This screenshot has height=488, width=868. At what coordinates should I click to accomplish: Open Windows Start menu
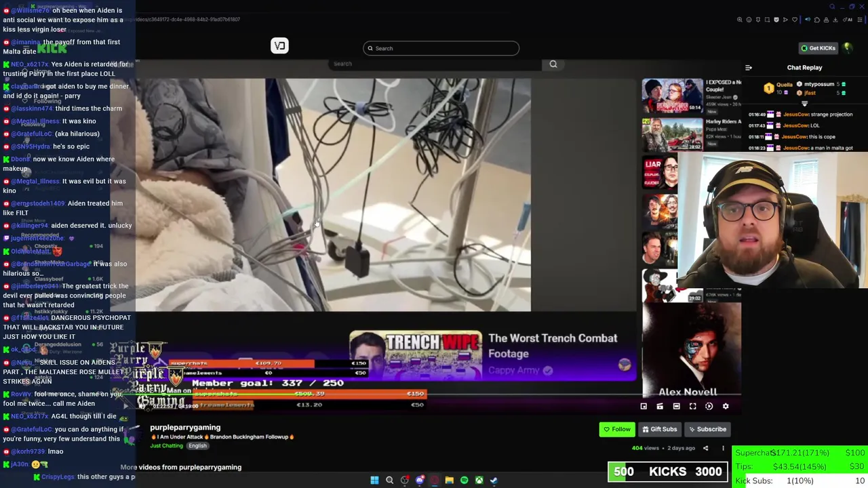(374, 480)
